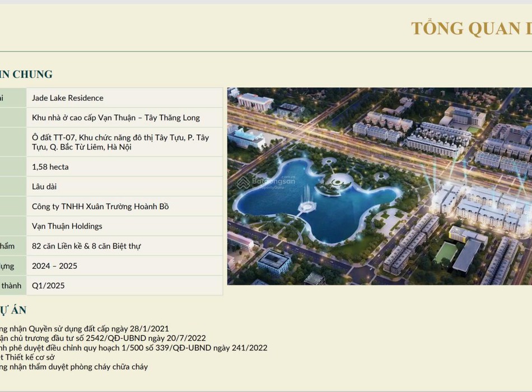Select the "Ô đất TT-07" address cell
Screen dimensions: 532x392
[x=120, y=142]
